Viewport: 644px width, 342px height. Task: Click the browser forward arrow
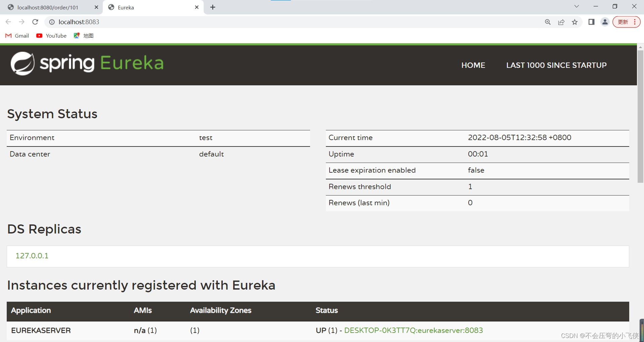[22, 22]
